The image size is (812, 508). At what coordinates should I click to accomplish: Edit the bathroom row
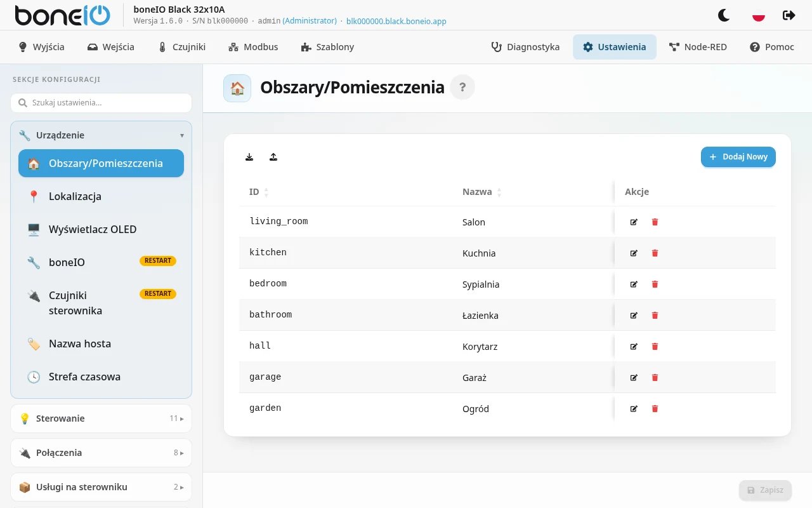tap(634, 316)
